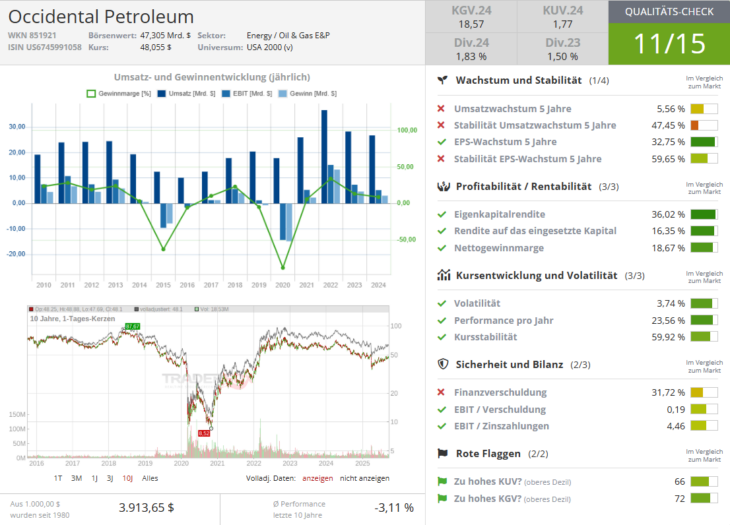Click the comparison bar for Zu hohes KGV?
The width and height of the screenshot is (730, 525).
[704, 498]
